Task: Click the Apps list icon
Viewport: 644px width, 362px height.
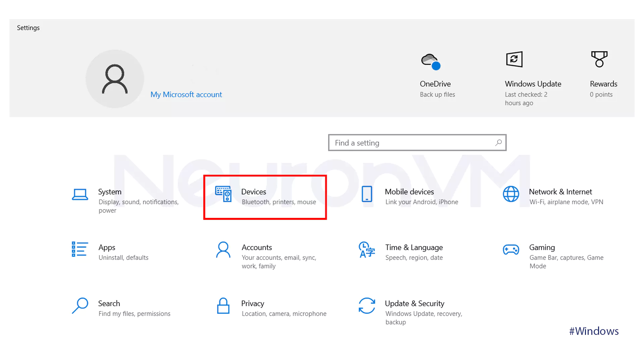Action: tap(80, 249)
